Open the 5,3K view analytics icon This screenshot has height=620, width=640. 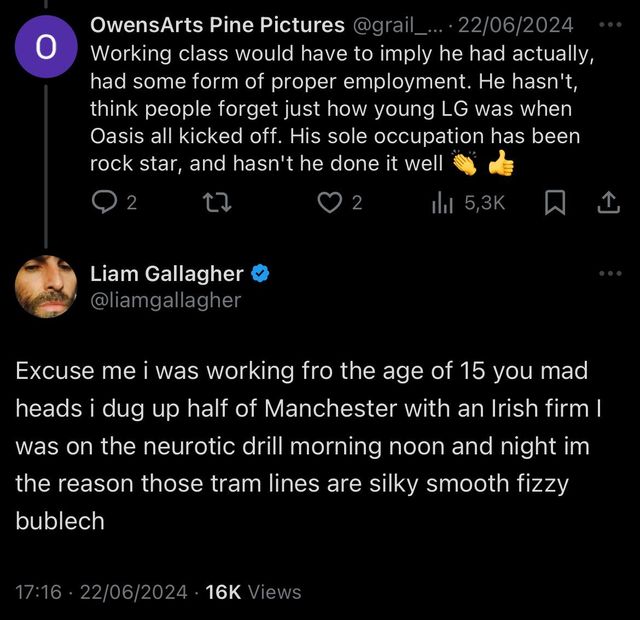coord(442,203)
